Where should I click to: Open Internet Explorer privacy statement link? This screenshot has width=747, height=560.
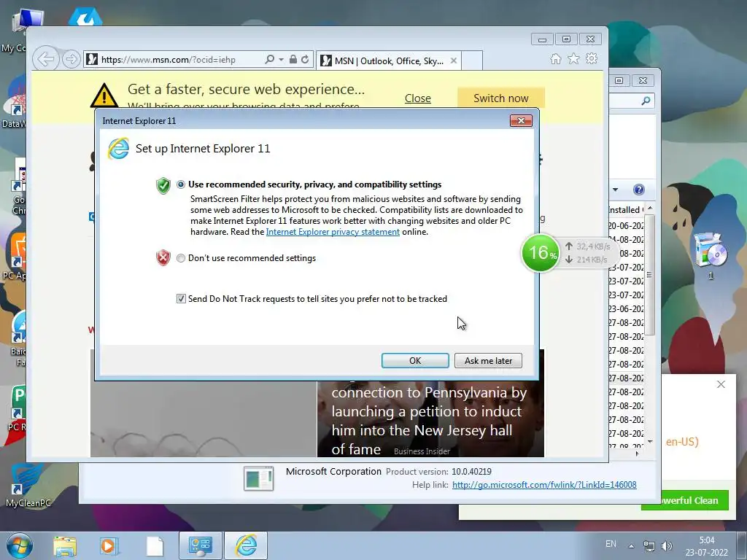(x=333, y=232)
